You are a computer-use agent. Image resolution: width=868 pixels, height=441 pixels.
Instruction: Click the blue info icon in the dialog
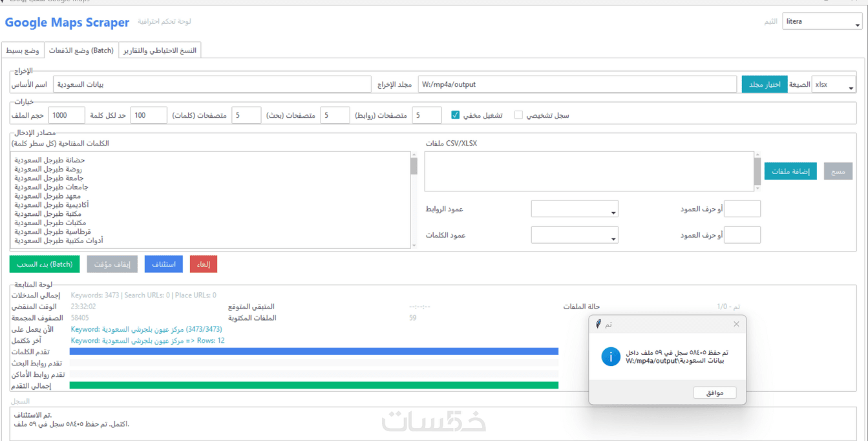point(611,356)
